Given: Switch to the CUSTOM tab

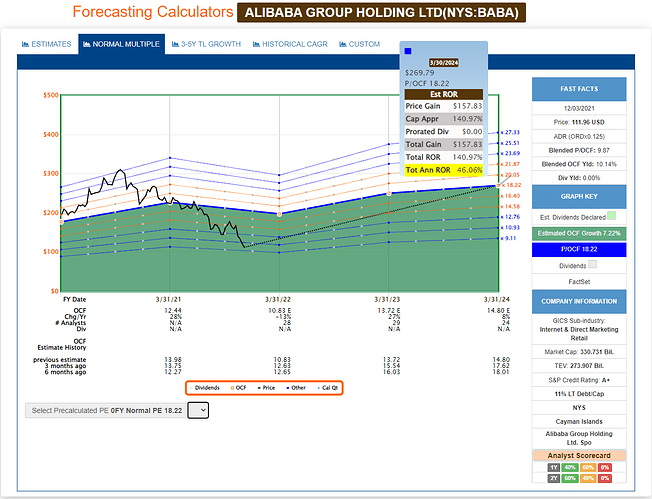Looking at the screenshot, I should (360, 44).
